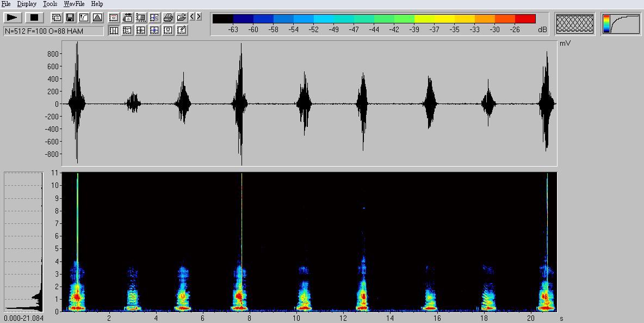Open the Tools menu
644x323 pixels.
click(50, 4)
